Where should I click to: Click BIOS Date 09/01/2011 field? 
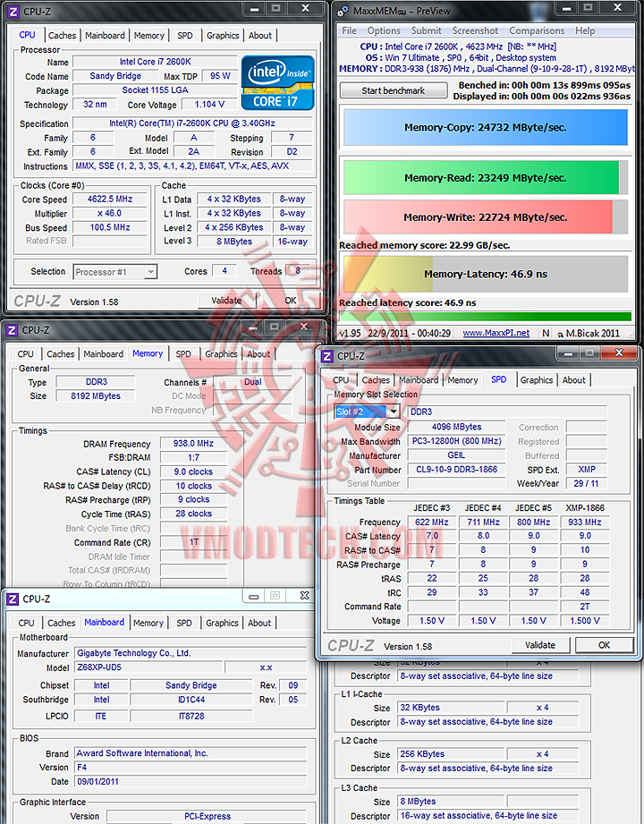point(191,782)
